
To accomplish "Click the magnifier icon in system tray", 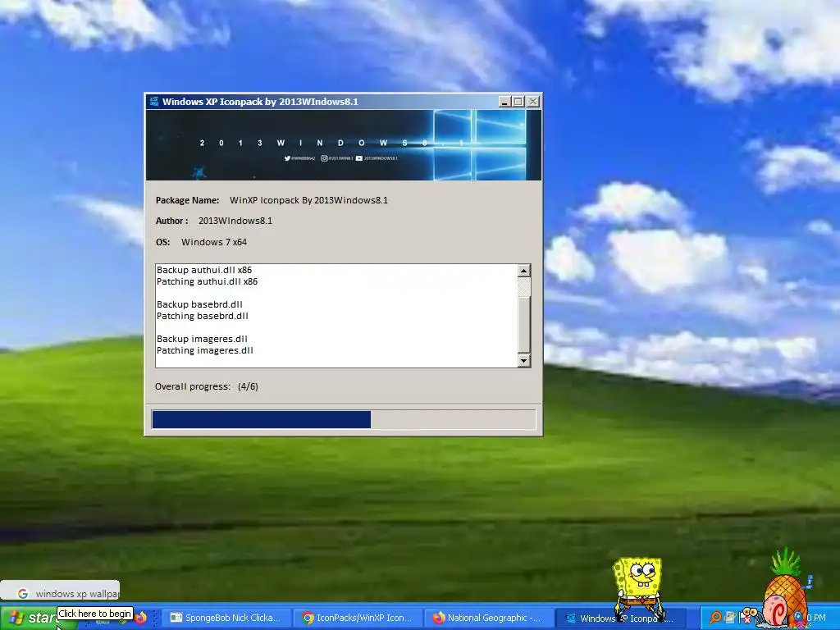I will click(x=714, y=618).
